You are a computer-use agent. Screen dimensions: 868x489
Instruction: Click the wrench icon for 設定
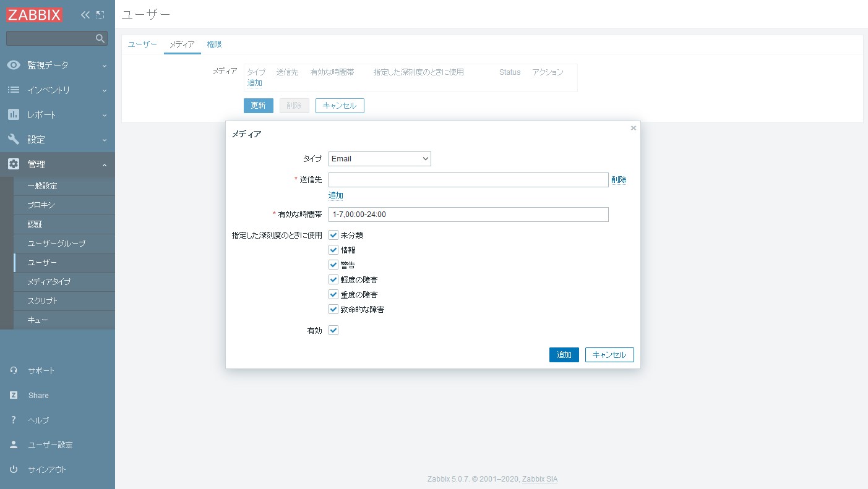[14, 139]
